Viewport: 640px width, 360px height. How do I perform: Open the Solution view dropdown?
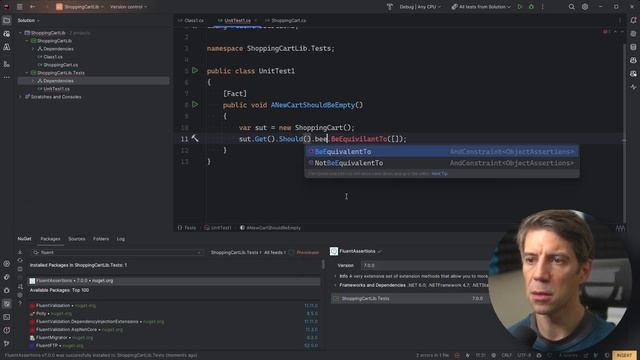point(28,20)
